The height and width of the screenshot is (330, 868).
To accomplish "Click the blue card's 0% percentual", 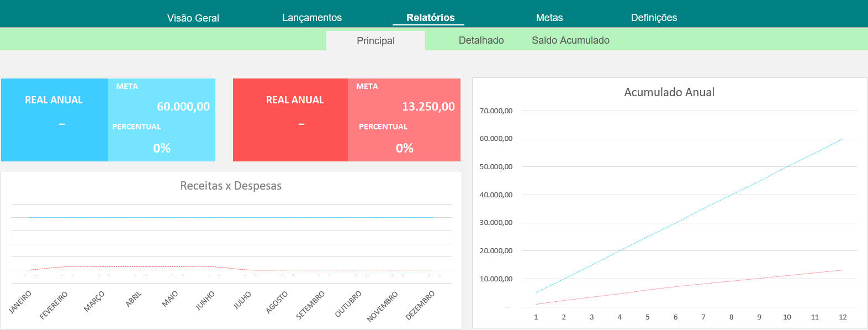I will point(162,148).
